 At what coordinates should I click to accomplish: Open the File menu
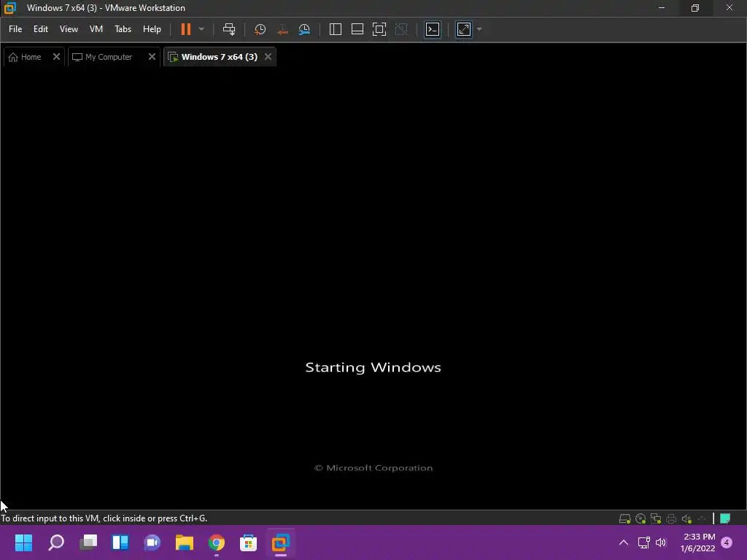pos(15,29)
